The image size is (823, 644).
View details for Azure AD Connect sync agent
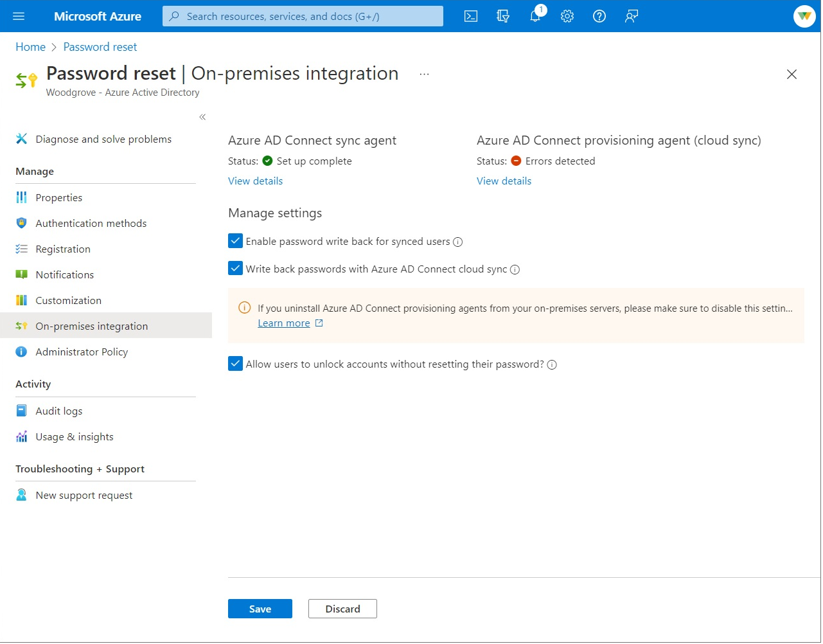click(255, 181)
